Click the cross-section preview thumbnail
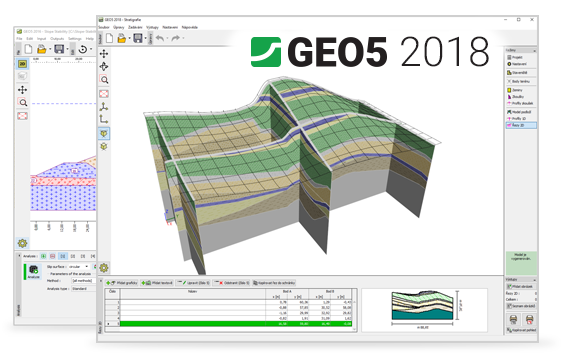The width and height of the screenshot is (561, 362). coord(424,310)
